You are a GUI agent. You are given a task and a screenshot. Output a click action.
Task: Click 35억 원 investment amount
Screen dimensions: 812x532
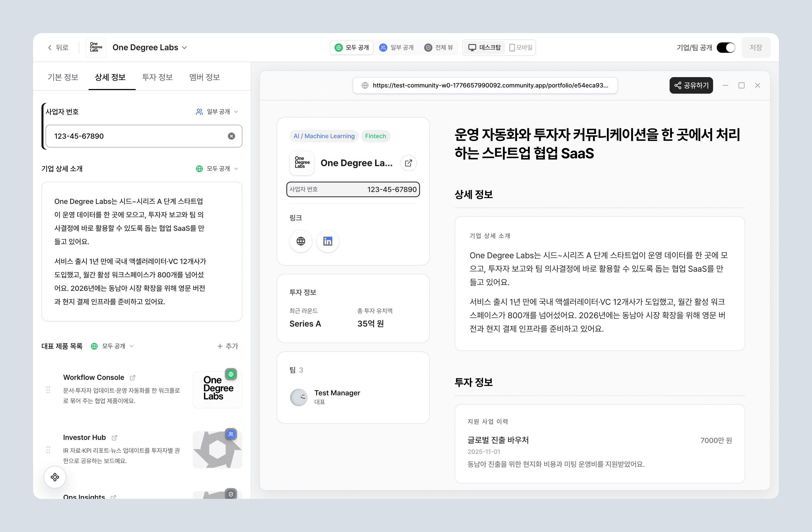pos(371,324)
